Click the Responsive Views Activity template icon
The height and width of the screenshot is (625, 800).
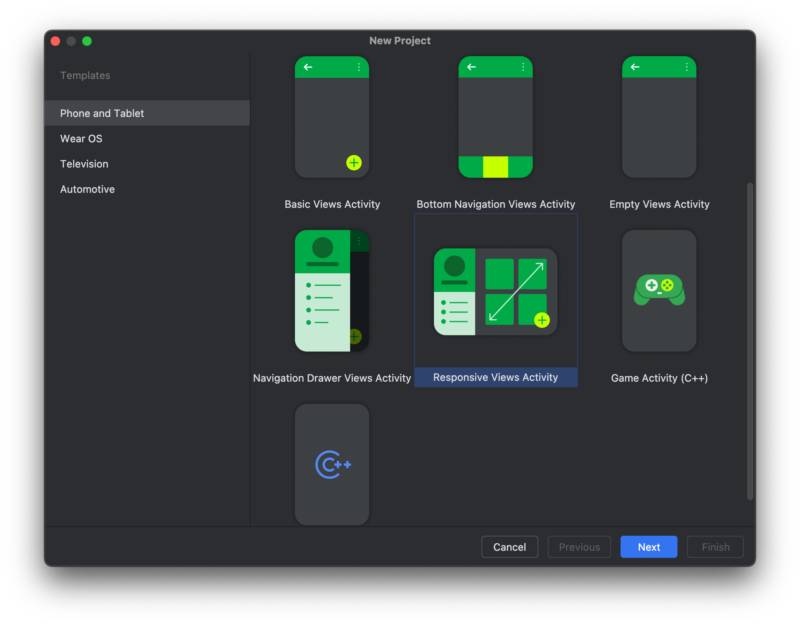(x=496, y=291)
